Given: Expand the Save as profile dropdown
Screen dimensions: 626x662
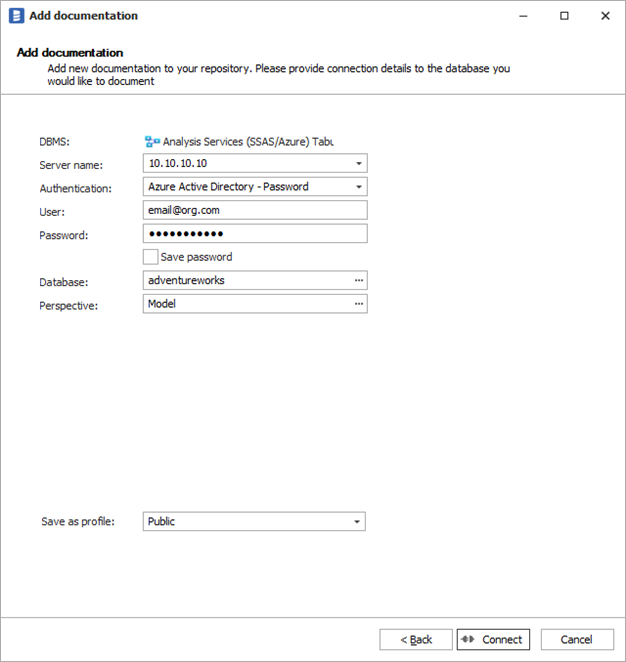Looking at the screenshot, I should [356, 521].
